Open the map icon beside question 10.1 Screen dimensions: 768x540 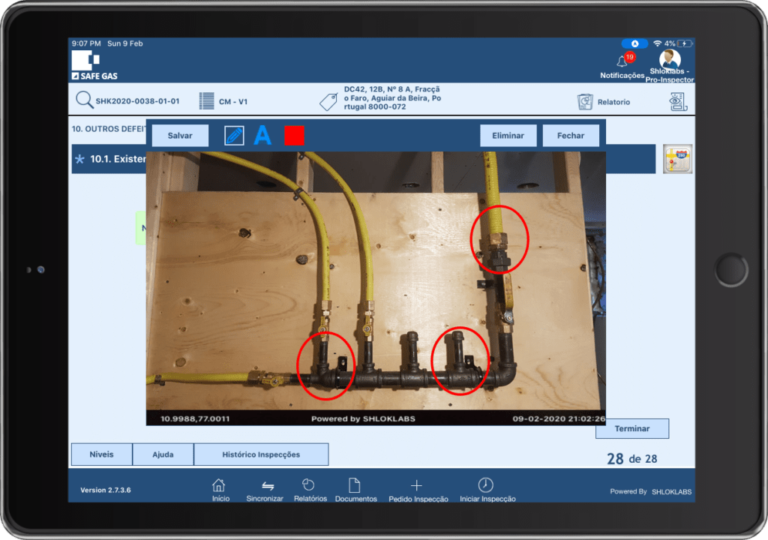tap(678, 159)
